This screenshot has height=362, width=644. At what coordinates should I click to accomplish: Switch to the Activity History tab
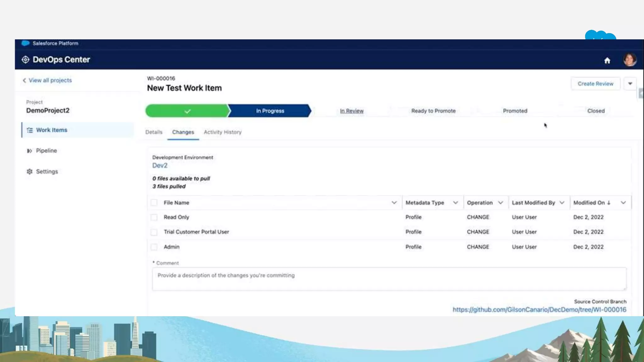coord(222,132)
